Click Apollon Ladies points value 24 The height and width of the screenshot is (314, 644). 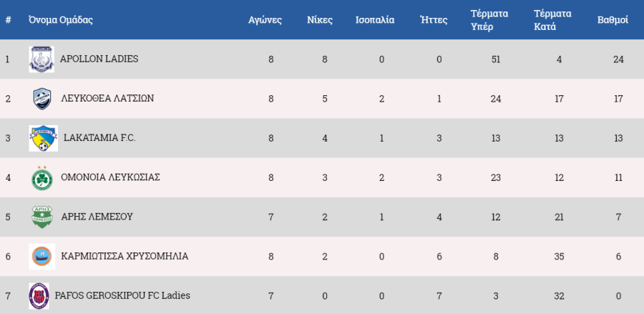(x=618, y=59)
